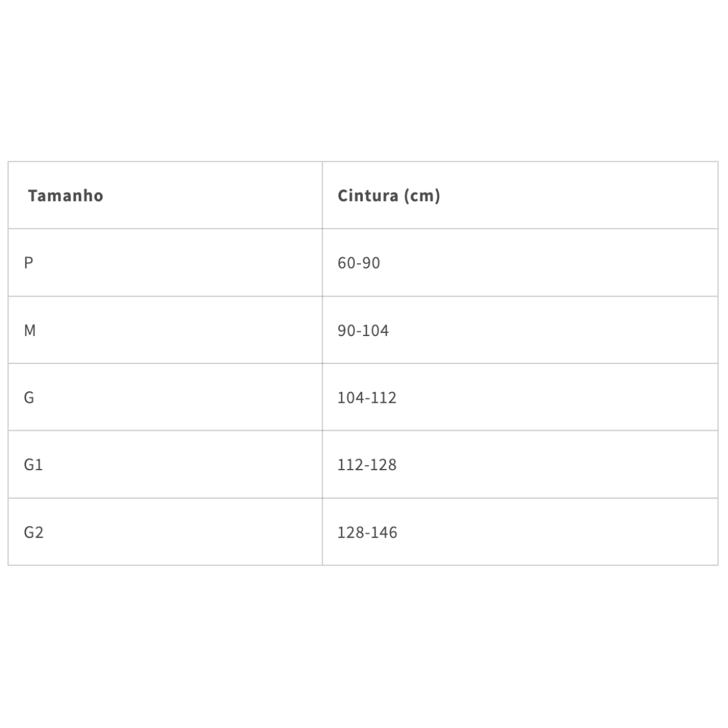Click the single letter G label
728x728 pixels.
29,398
